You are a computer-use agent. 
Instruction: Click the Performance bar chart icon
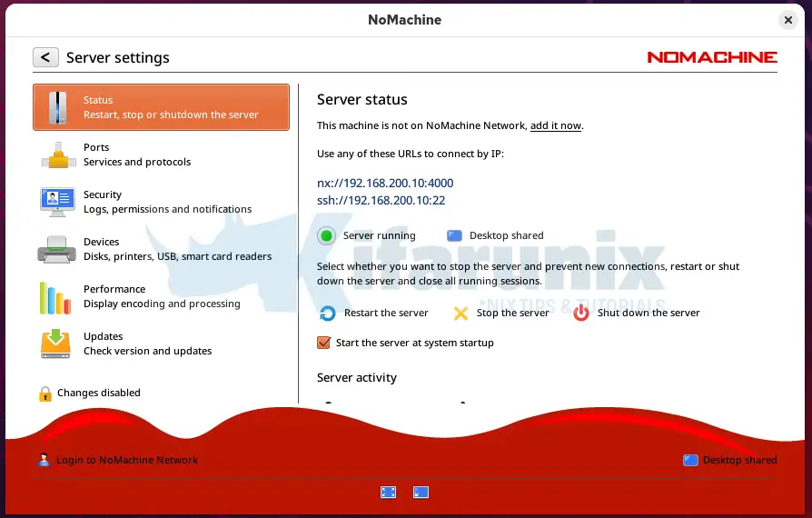[x=55, y=297]
